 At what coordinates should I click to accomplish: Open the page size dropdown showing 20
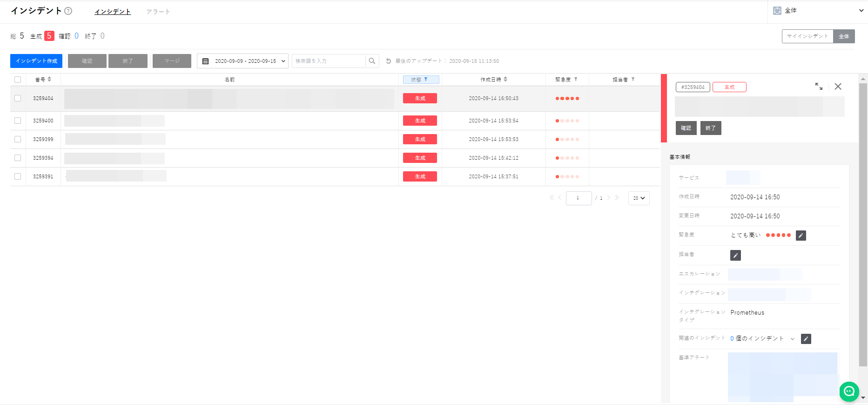pos(639,198)
